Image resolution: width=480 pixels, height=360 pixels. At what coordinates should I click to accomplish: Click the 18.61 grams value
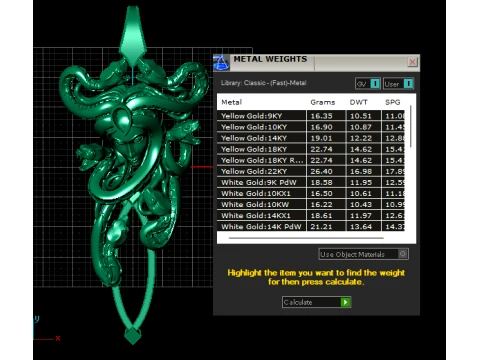click(321, 215)
